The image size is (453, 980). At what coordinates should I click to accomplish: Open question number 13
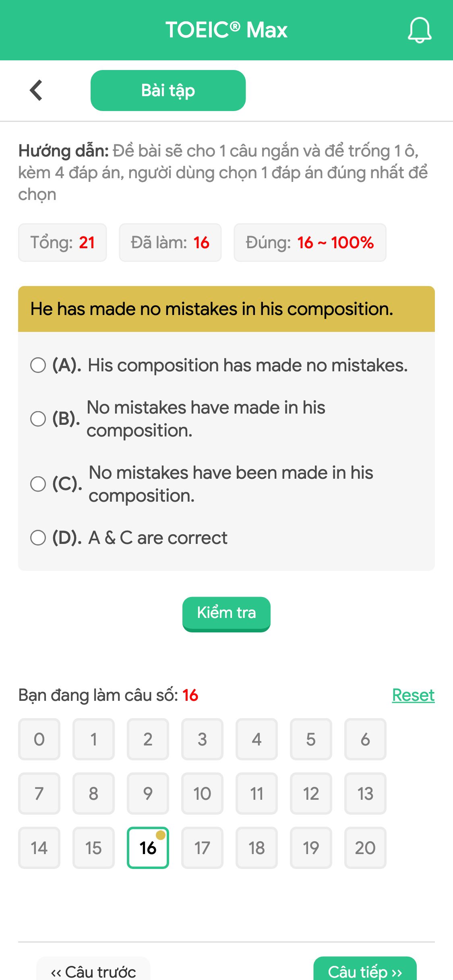coord(365,794)
